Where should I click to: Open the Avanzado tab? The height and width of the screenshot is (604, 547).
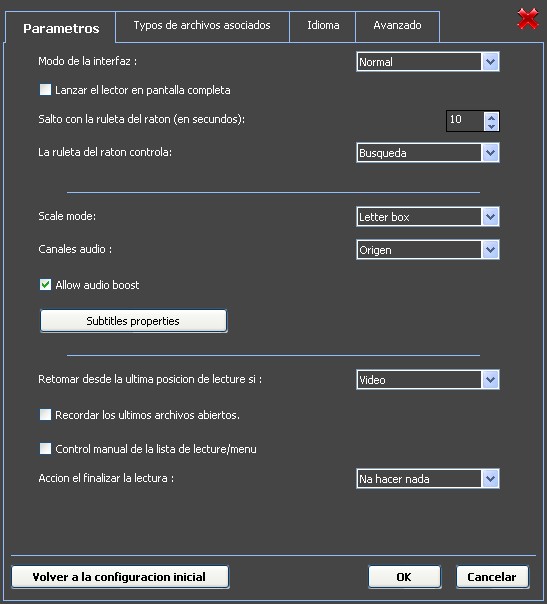(397, 26)
